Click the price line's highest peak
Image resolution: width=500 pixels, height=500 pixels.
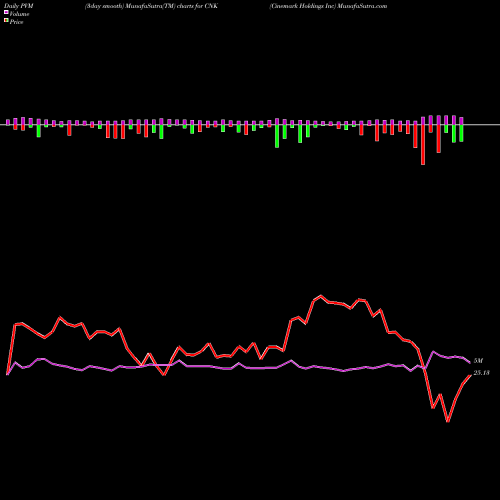pyautogui.click(x=321, y=296)
